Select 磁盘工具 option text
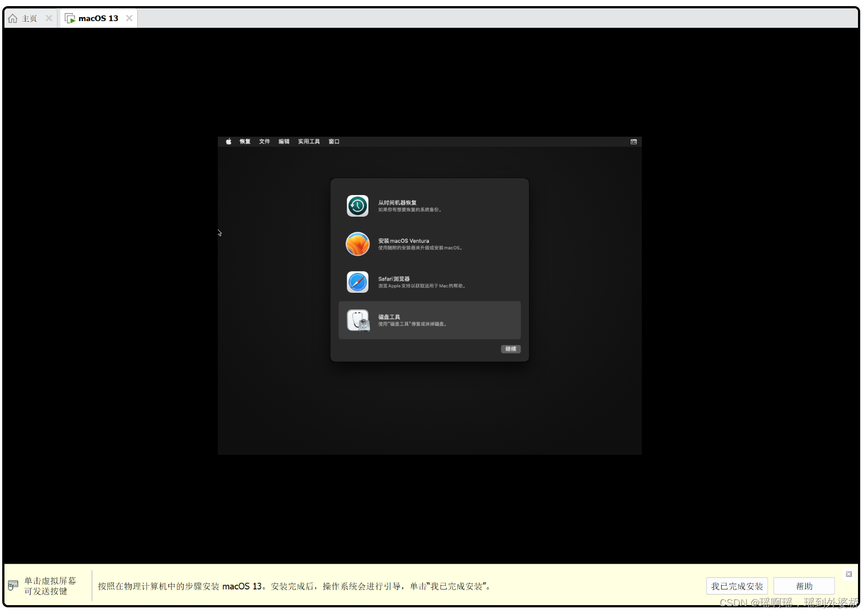The height and width of the screenshot is (614, 868). click(x=389, y=317)
